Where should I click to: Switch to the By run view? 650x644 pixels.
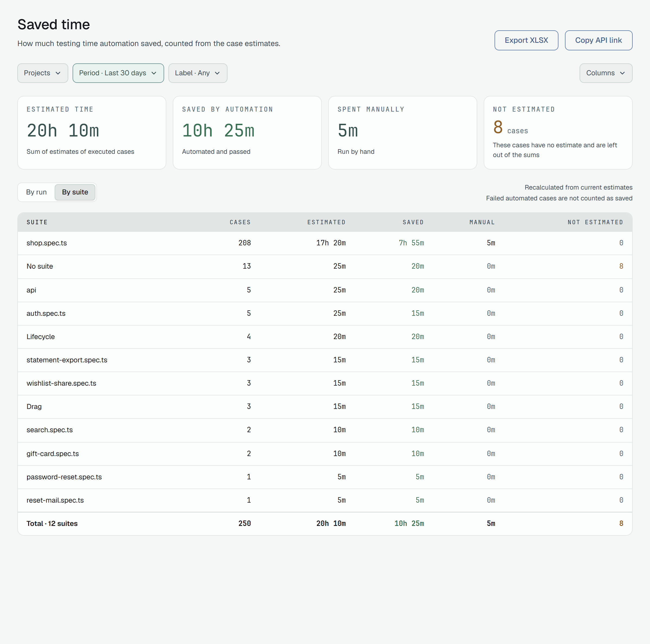pos(36,192)
